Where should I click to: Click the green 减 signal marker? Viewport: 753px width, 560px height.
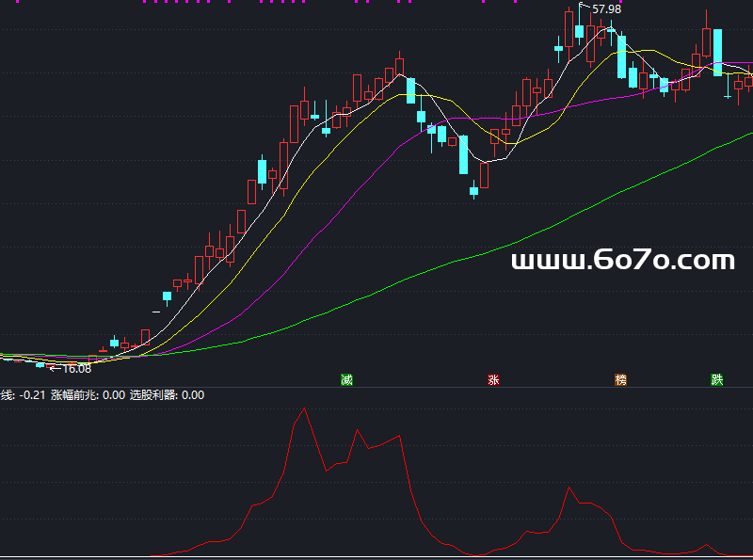click(x=346, y=380)
